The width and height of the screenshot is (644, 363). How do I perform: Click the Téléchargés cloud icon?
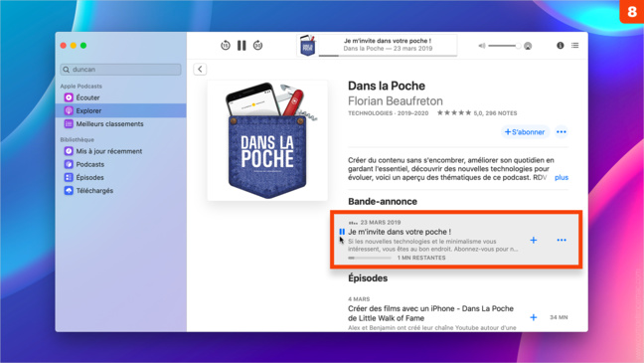point(69,191)
